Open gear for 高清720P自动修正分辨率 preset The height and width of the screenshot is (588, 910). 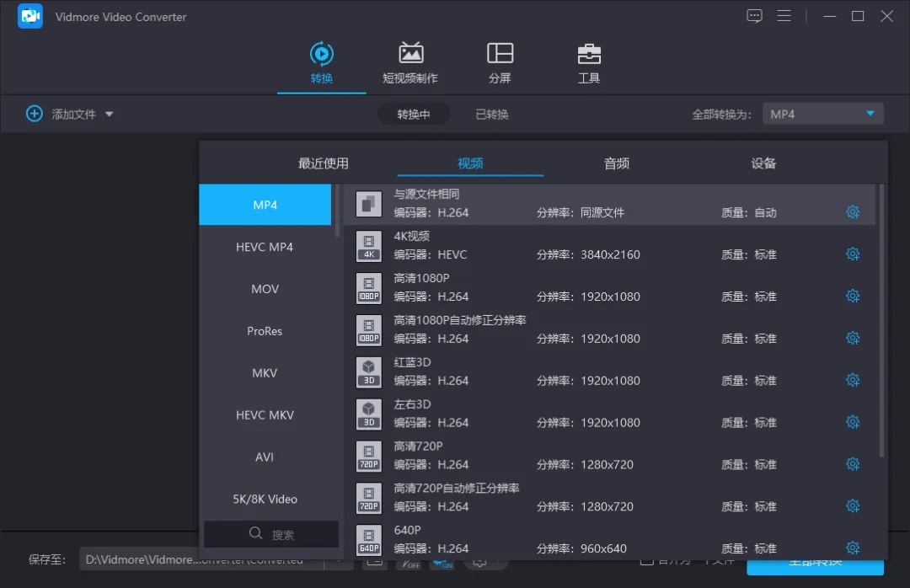(852, 506)
